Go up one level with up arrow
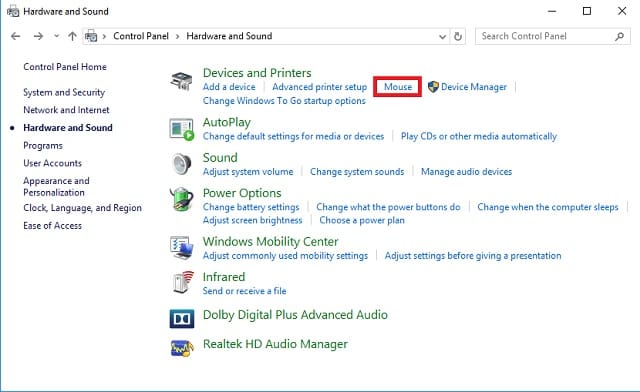 (x=72, y=36)
